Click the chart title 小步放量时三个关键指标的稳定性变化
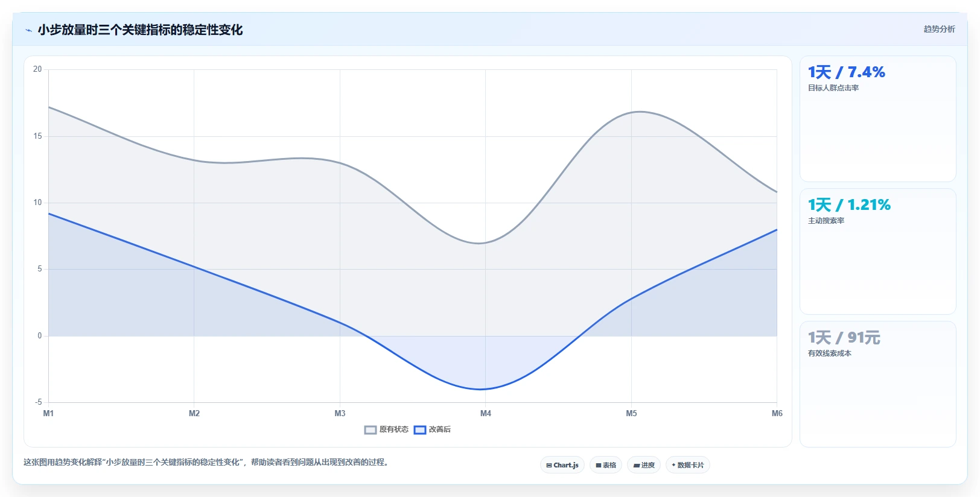 (x=140, y=30)
